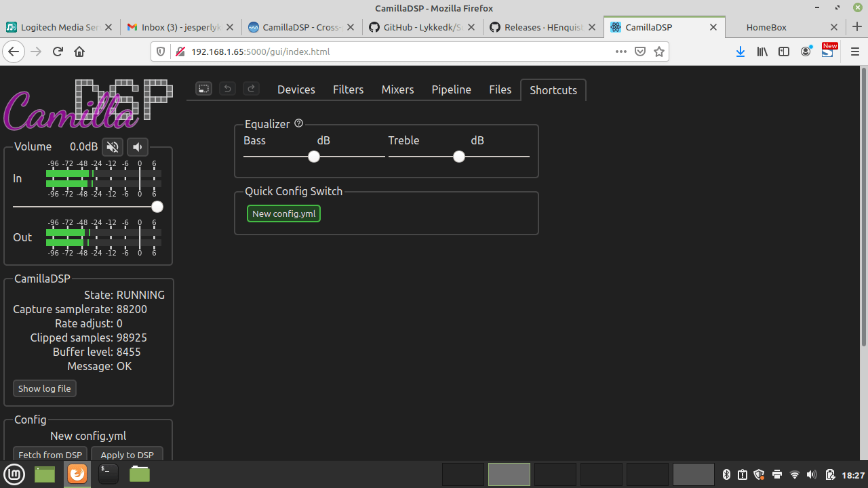Launch terminal from taskbar

108,474
